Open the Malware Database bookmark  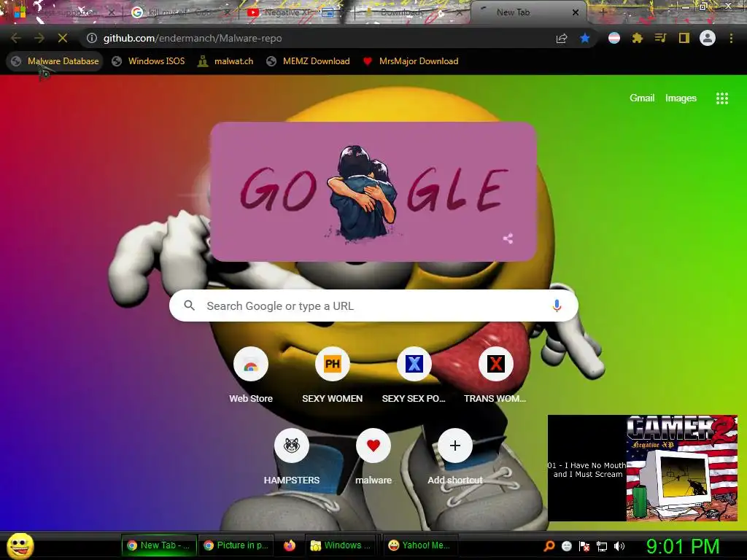point(55,61)
